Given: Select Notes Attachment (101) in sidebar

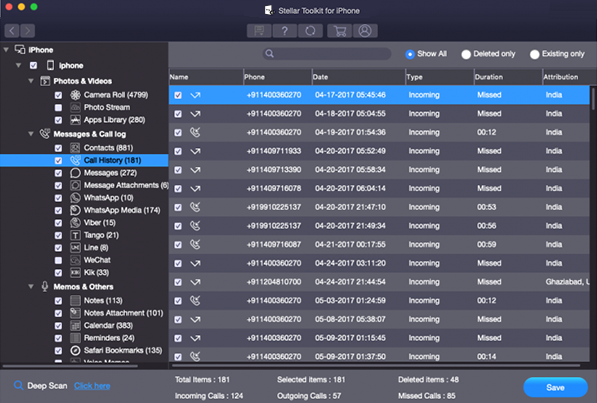Looking at the screenshot, I should point(123,313).
